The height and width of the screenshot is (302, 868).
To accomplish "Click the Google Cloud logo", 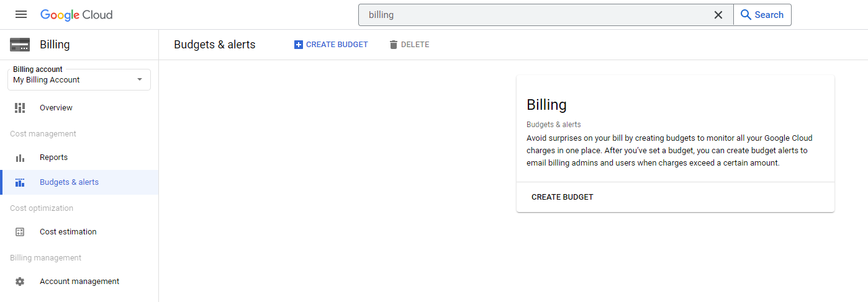I will [76, 15].
